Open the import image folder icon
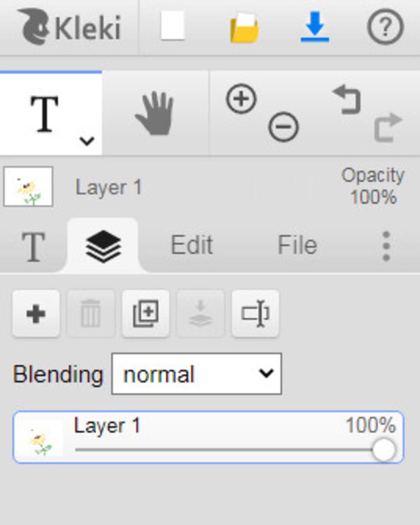The width and height of the screenshot is (420, 525). (x=244, y=27)
